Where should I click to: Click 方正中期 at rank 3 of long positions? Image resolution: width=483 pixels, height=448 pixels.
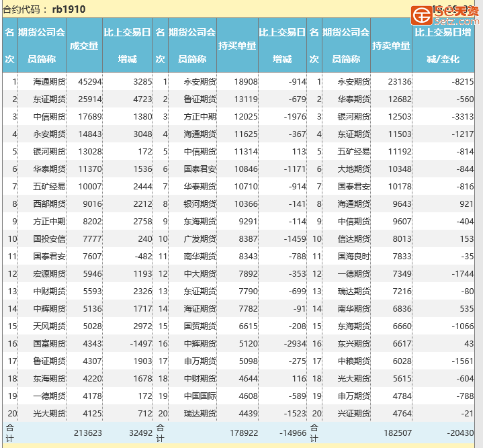click(200, 117)
